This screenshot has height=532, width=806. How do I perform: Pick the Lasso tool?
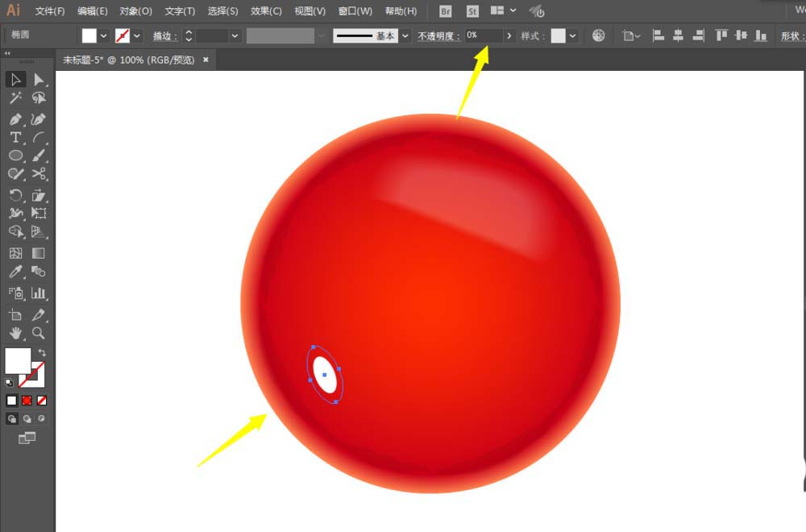click(39, 98)
